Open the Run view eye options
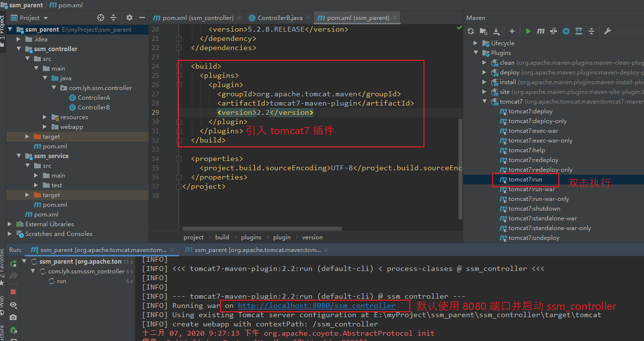Screen dimensions: 644x341 coord(13,305)
